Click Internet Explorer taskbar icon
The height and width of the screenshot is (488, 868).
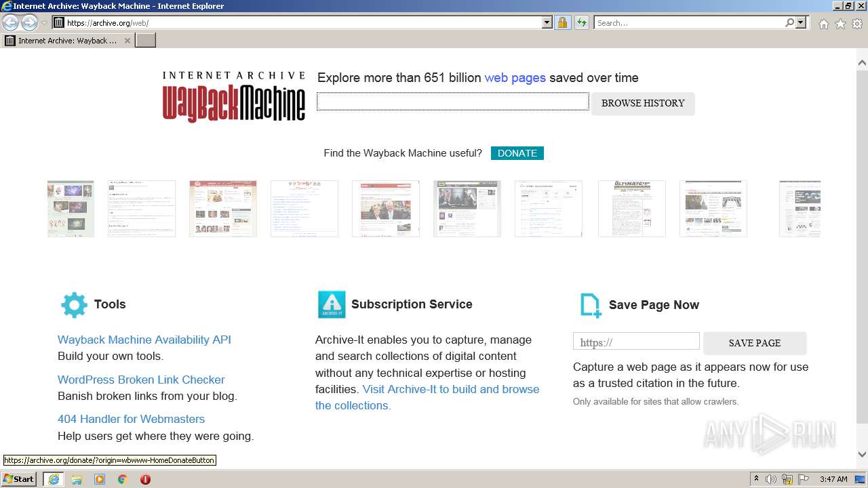pos(53,479)
